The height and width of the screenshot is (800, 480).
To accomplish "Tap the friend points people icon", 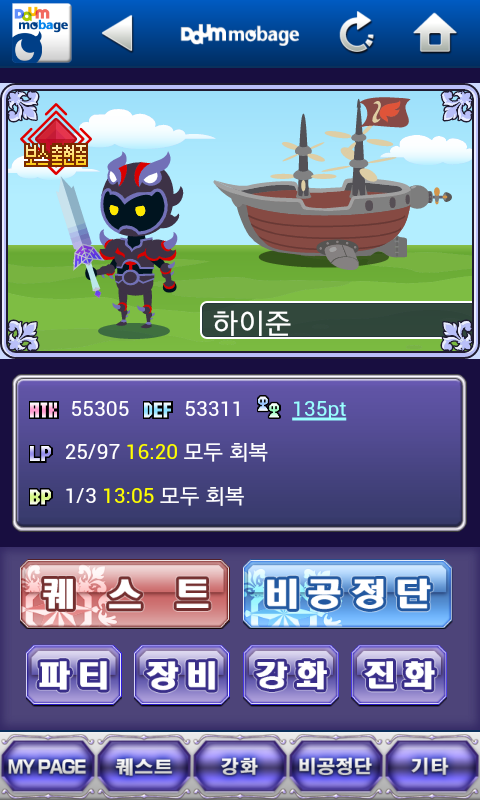I will 268,409.
